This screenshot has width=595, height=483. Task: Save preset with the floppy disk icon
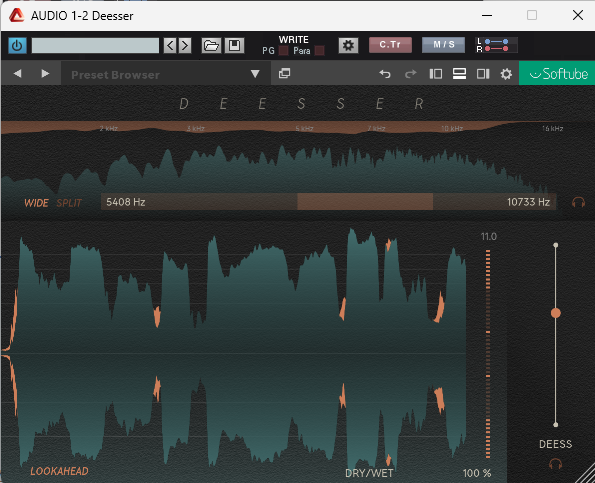234,46
